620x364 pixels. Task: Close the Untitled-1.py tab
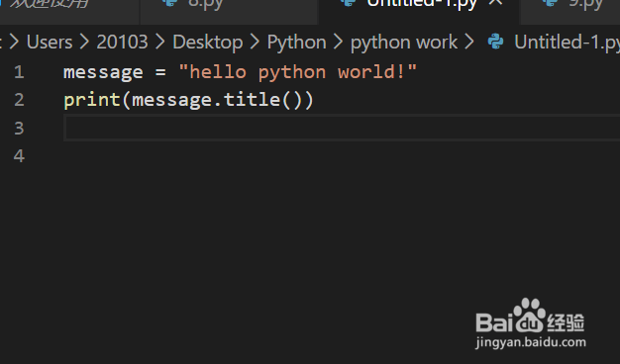(x=496, y=2)
